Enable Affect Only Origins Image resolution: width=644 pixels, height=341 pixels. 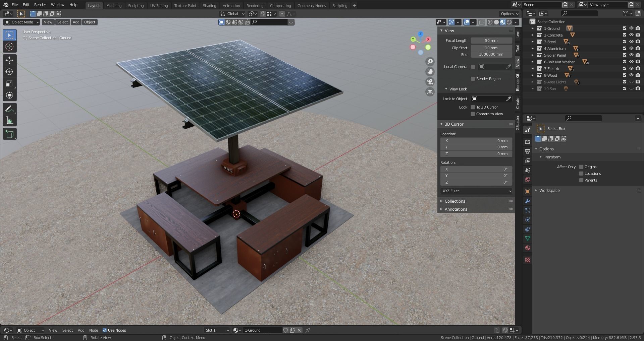click(x=581, y=167)
